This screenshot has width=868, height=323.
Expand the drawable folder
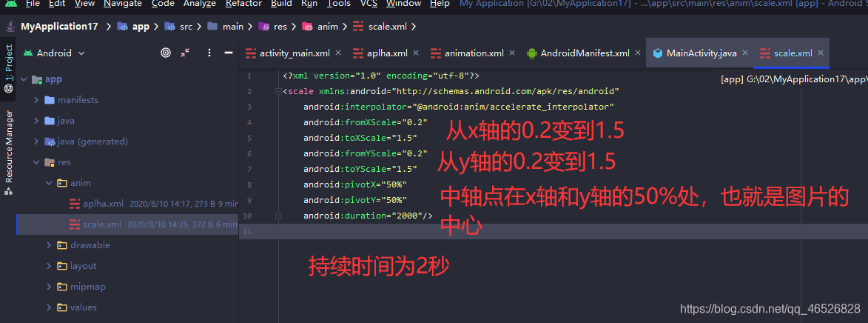(49, 245)
